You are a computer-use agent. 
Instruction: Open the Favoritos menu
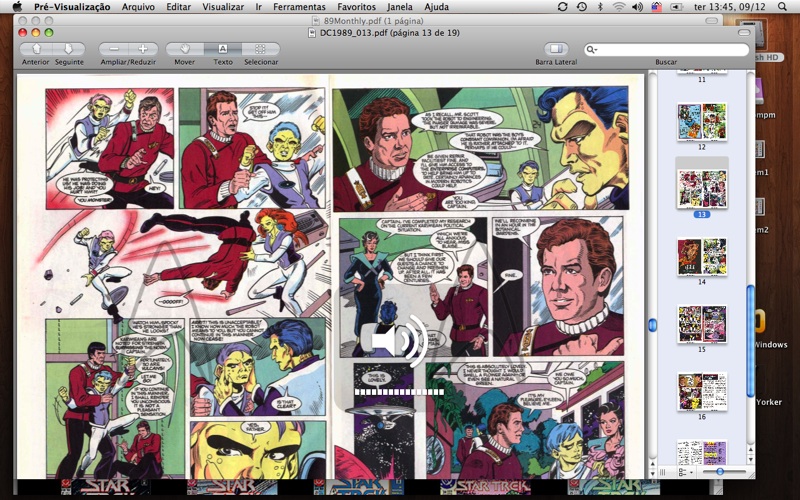point(356,7)
